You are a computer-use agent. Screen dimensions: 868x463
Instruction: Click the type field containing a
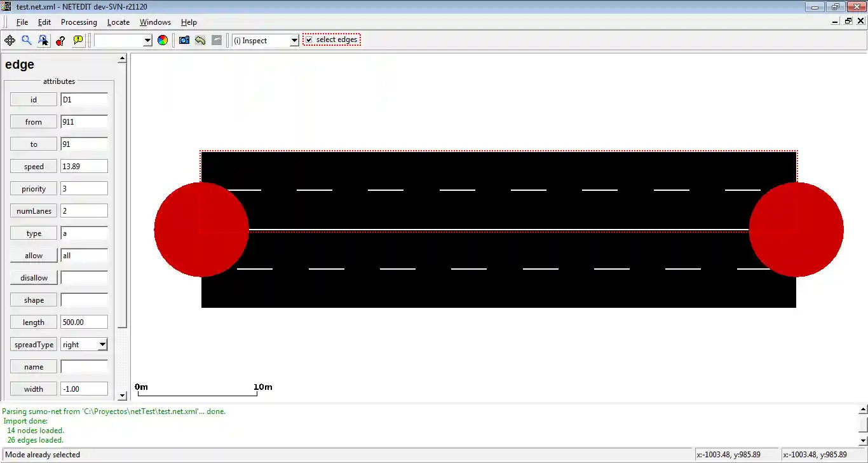[84, 233]
